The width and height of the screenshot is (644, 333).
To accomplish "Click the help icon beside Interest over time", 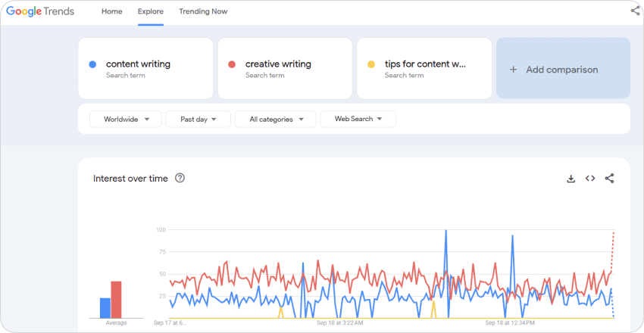I will (180, 179).
